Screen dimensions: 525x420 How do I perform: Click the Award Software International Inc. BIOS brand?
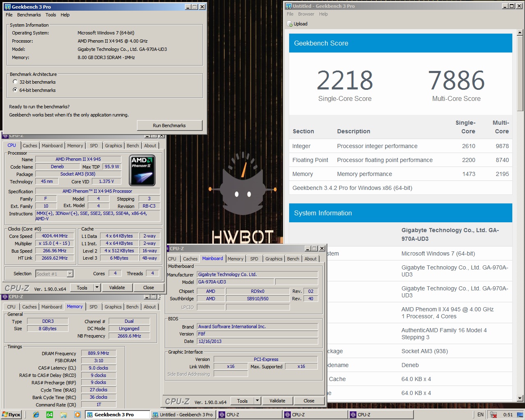[258, 327]
